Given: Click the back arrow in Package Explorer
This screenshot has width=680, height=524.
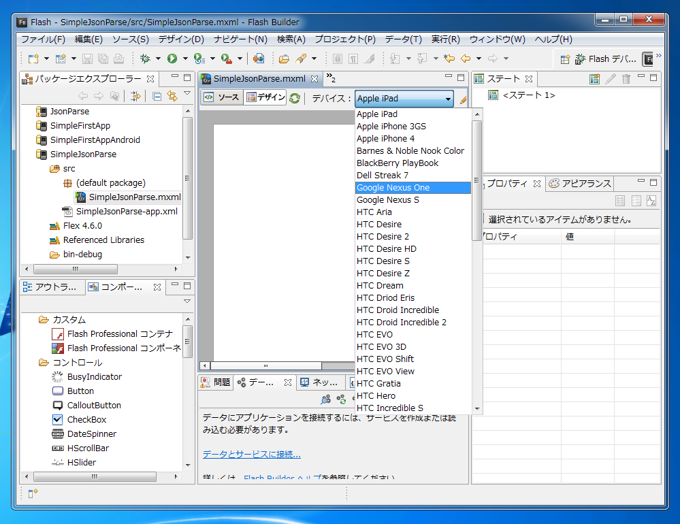Looking at the screenshot, I should click(x=83, y=96).
